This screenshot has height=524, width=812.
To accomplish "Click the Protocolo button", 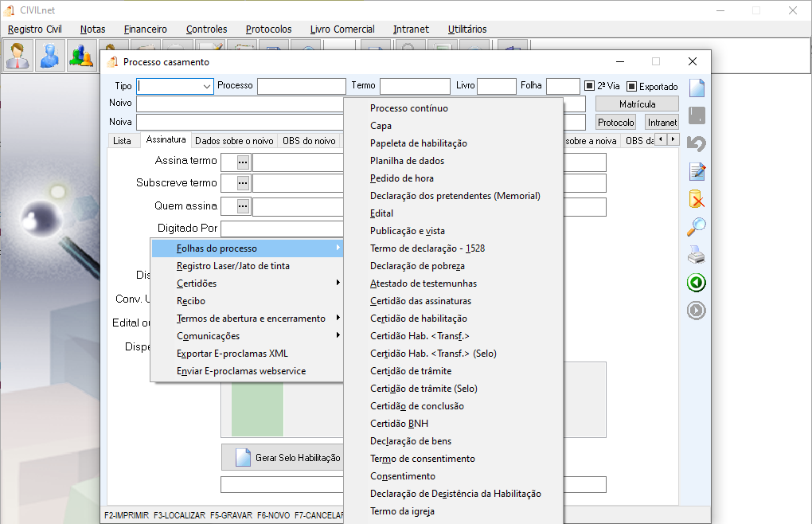I will click(x=615, y=123).
